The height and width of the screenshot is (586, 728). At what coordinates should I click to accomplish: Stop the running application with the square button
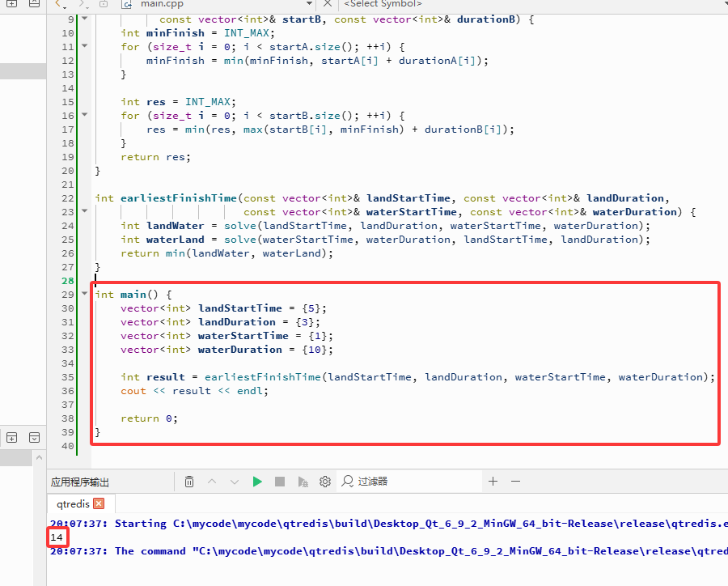pyautogui.click(x=280, y=482)
